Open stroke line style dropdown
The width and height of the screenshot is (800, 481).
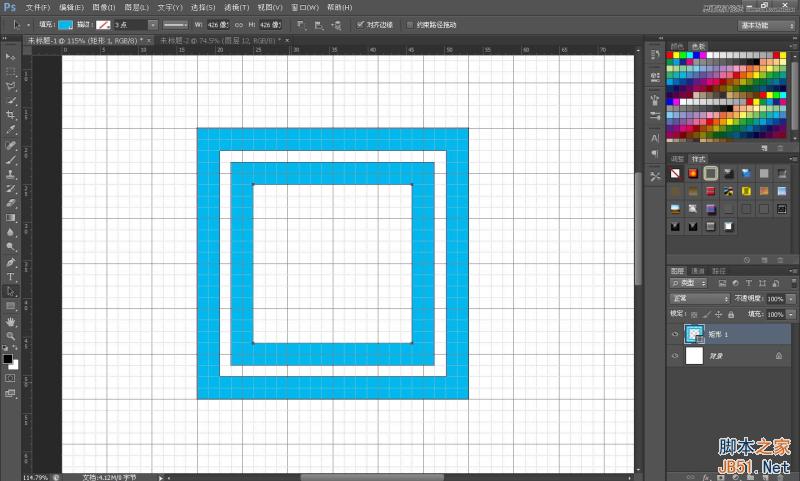(176, 24)
